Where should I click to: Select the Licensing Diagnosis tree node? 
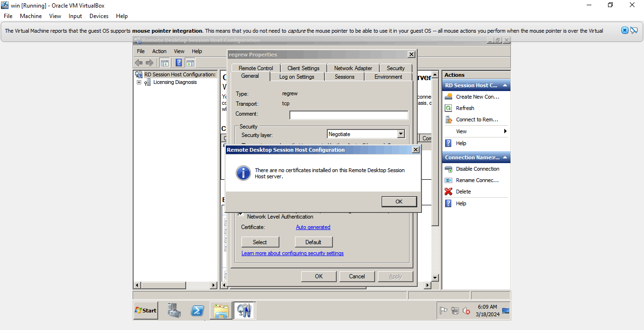click(175, 82)
